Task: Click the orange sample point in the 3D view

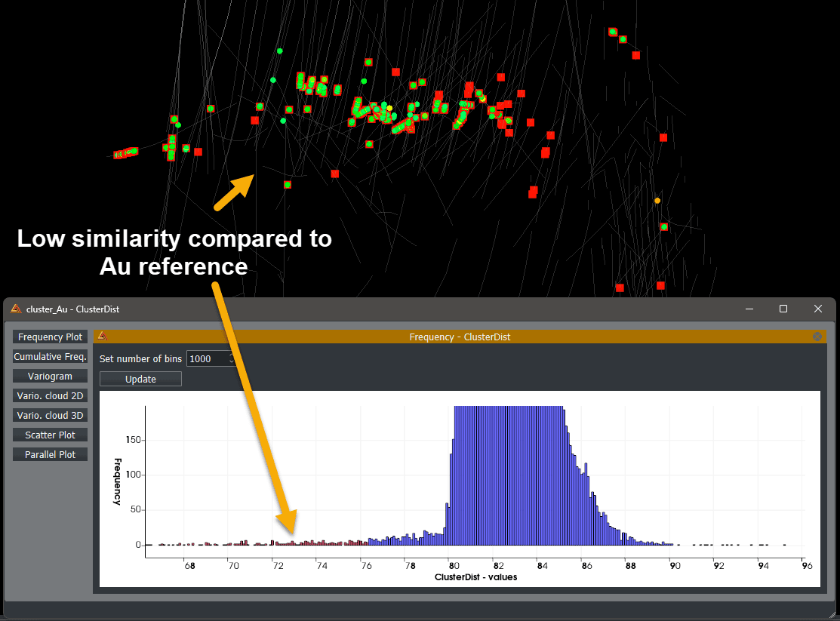Action: click(657, 201)
